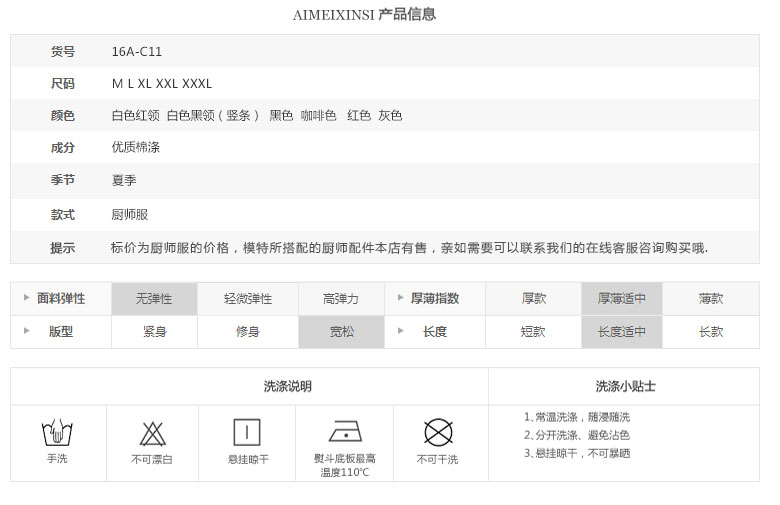Click the 面料弹性 label
The width and height of the screenshot is (780, 505).
(x=61, y=299)
